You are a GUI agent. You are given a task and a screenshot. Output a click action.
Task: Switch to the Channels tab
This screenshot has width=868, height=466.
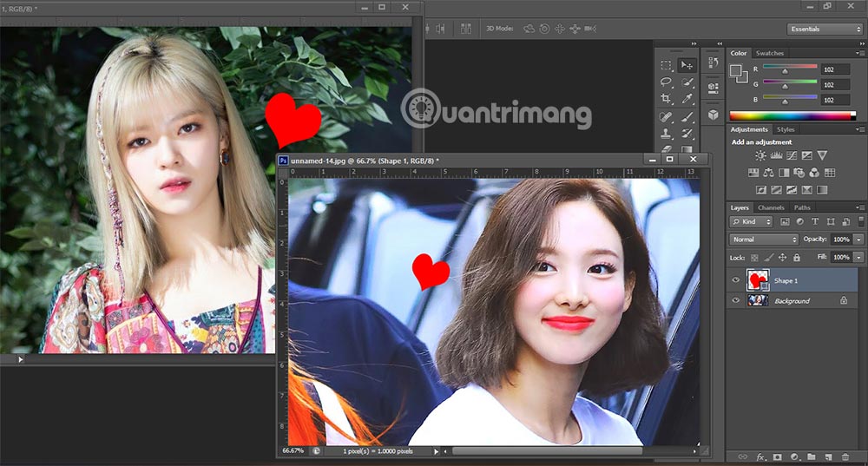pyautogui.click(x=771, y=208)
